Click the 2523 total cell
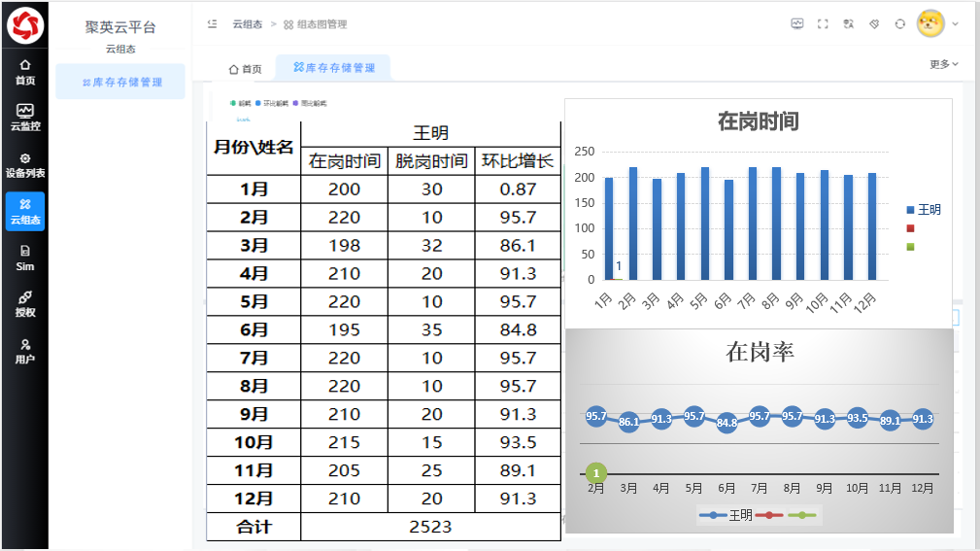The height and width of the screenshot is (551, 980). 430,527
